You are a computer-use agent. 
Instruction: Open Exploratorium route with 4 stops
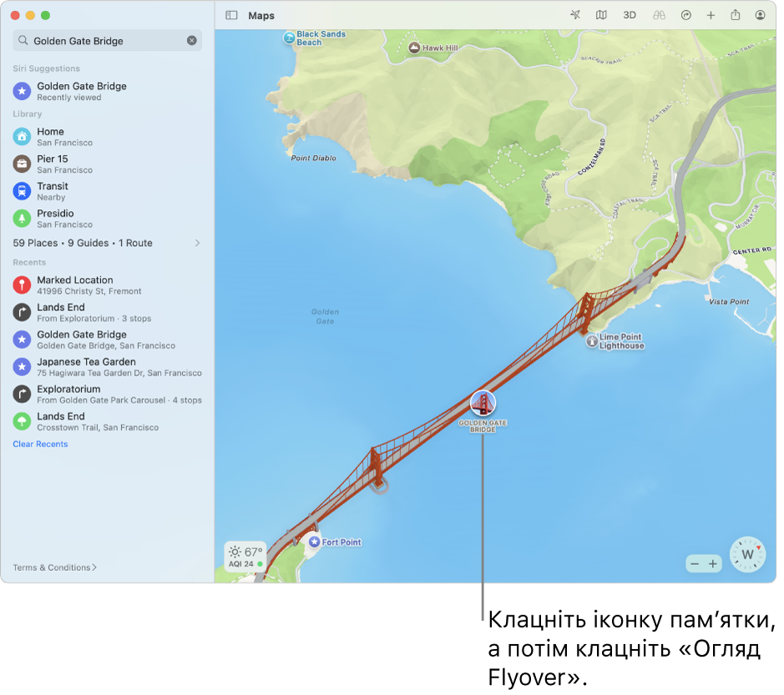click(x=108, y=394)
